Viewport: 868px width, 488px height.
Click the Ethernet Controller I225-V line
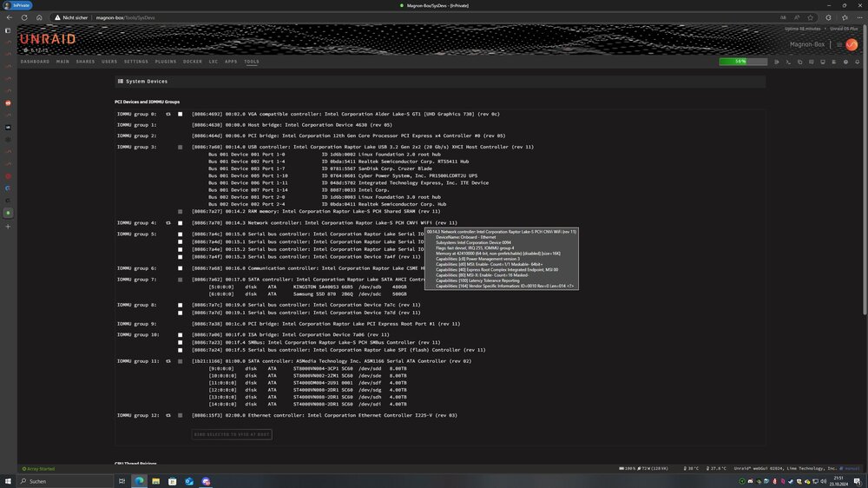(325, 415)
